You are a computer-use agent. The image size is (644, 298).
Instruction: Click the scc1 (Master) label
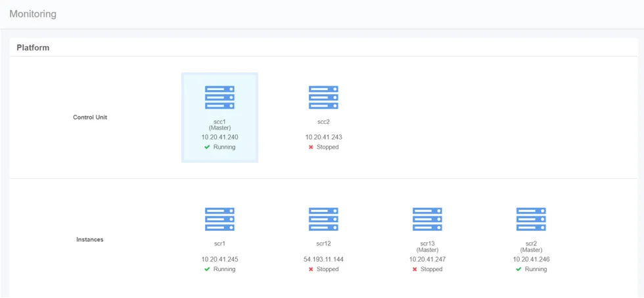point(219,125)
